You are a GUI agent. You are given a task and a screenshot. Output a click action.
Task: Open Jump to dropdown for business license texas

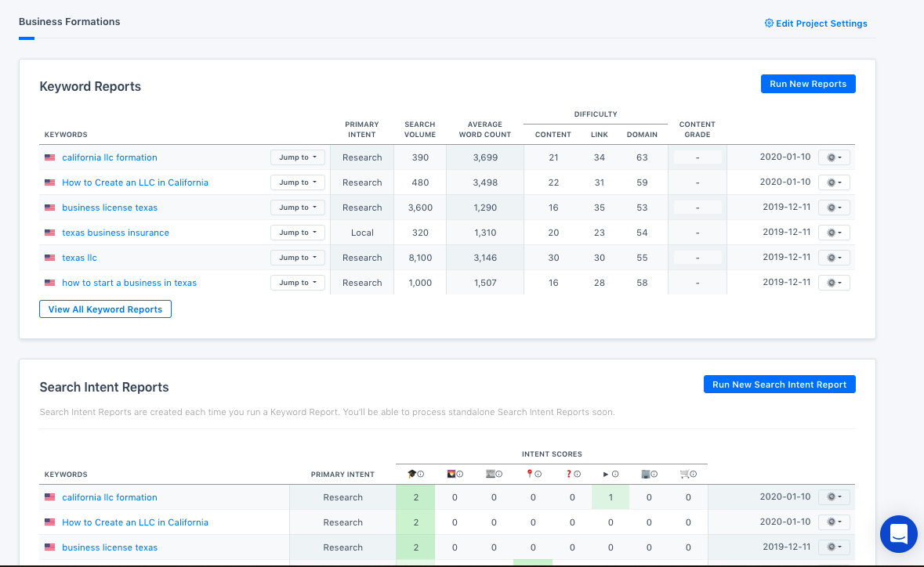coord(298,208)
